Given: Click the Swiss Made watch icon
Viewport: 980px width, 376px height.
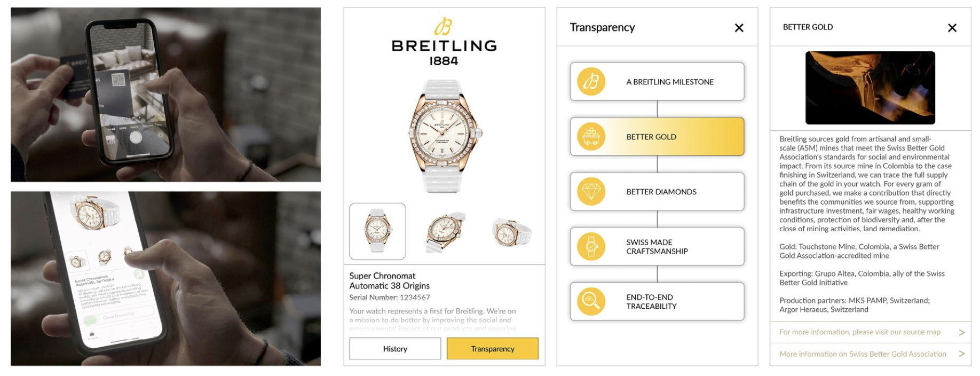Looking at the screenshot, I should 591,247.
